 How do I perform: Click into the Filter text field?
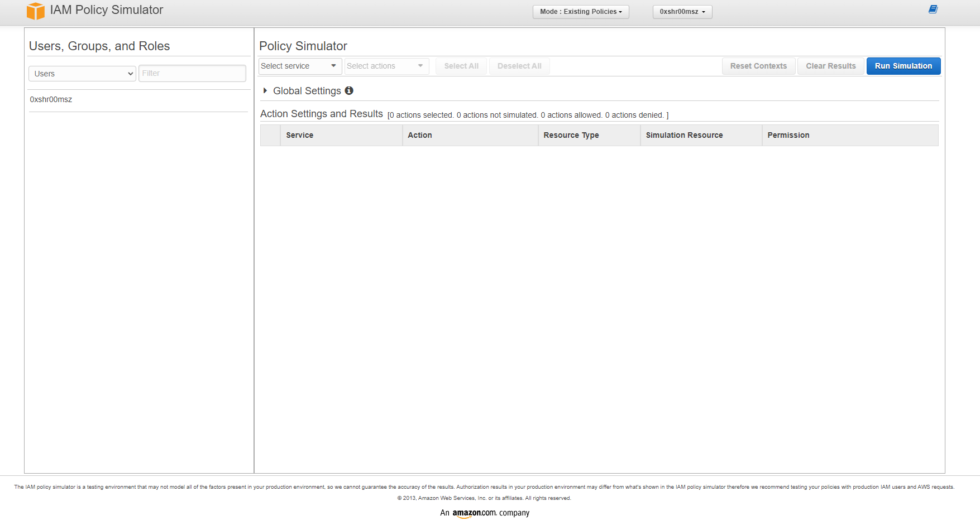coord(192,73)
